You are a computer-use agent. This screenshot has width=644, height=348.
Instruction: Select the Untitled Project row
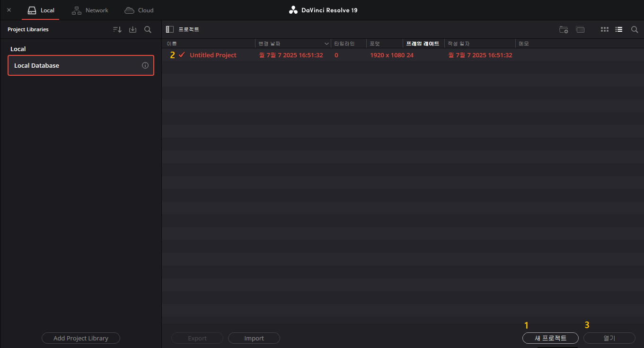(403, 55)
